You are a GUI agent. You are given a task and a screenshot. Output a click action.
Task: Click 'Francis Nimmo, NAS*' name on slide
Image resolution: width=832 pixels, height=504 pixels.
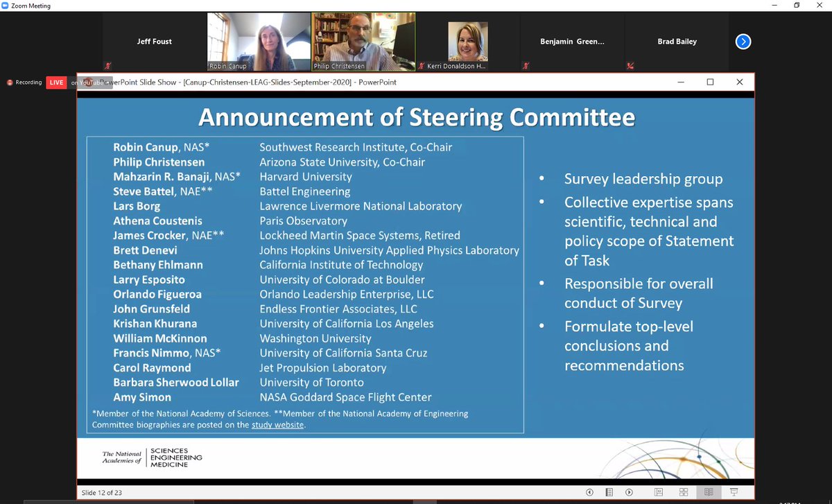[167, 353]
